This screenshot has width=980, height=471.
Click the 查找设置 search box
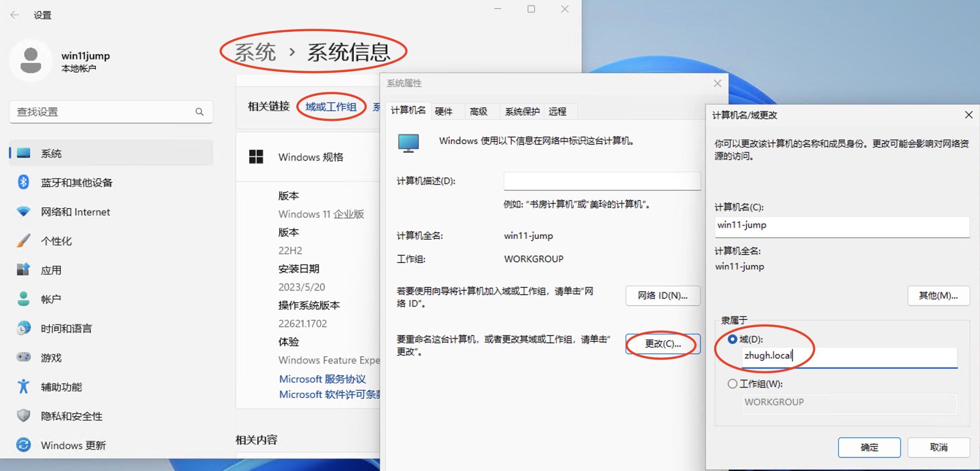click(x=111, y=112)
